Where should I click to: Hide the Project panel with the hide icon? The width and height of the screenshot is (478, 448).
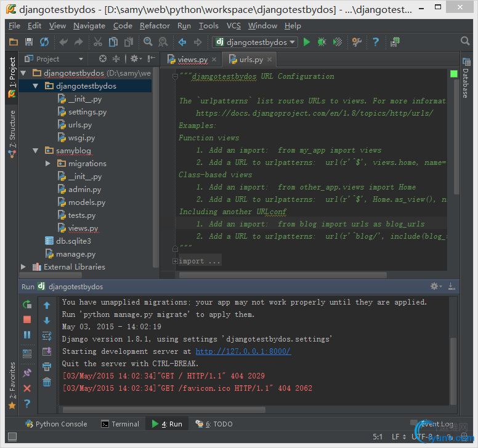tap(151, 59)
